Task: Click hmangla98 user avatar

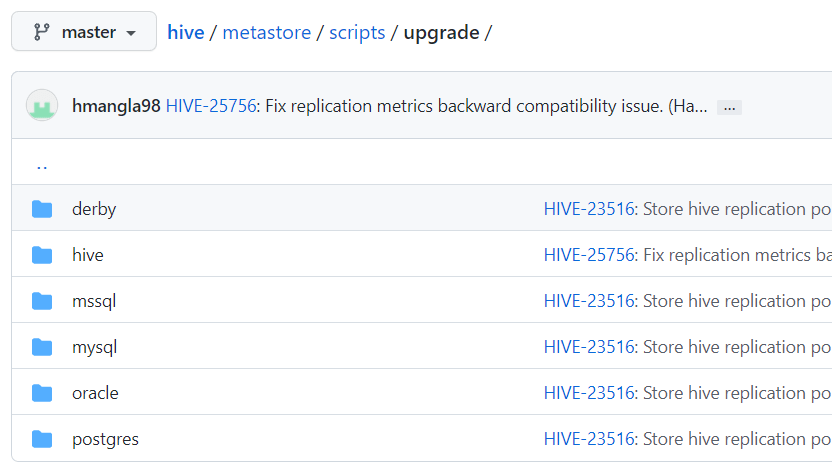Action: tap(42, 106)
